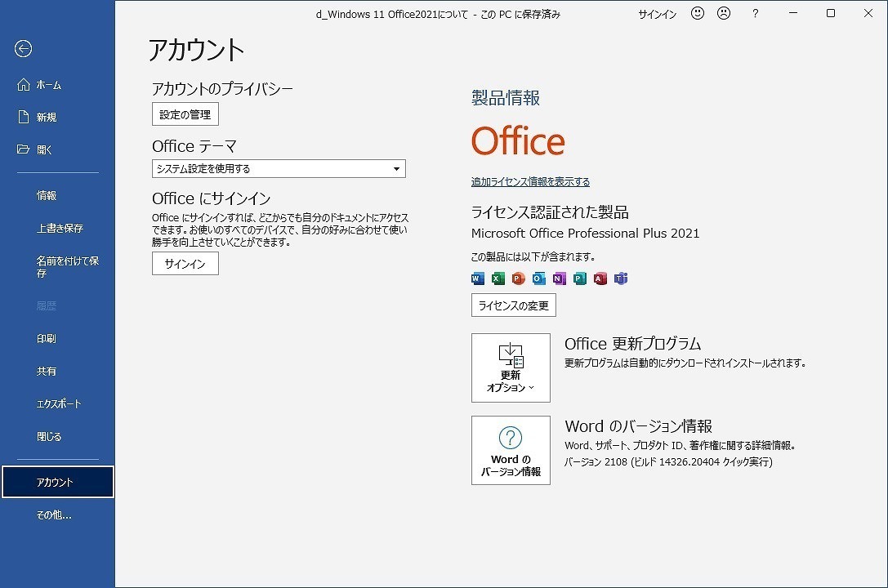The width and height of the screenshot is (888, 588).
Task: Click the Excel product icon
Action: pos(498,278)
